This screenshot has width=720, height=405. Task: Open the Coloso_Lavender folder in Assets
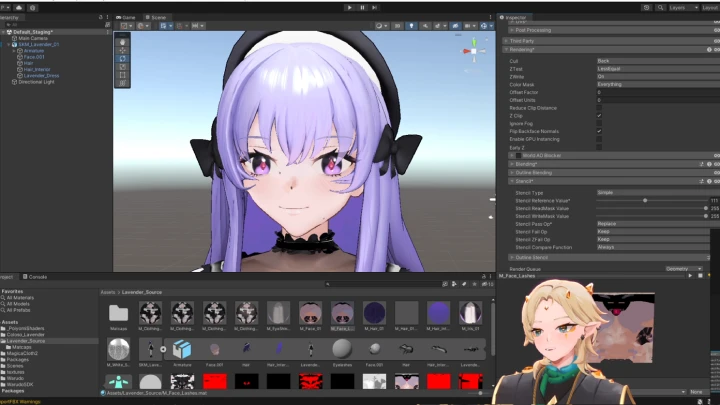(x=26, y=335)
